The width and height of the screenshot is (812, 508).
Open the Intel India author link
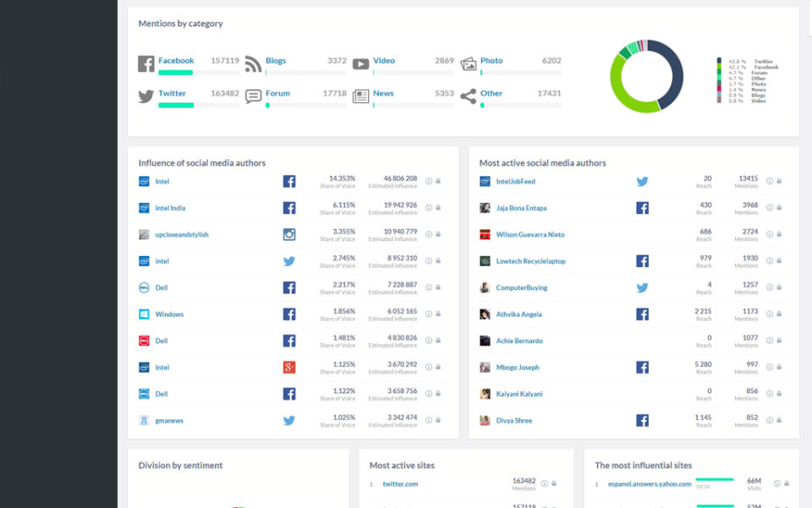click(x=170, y=208)
